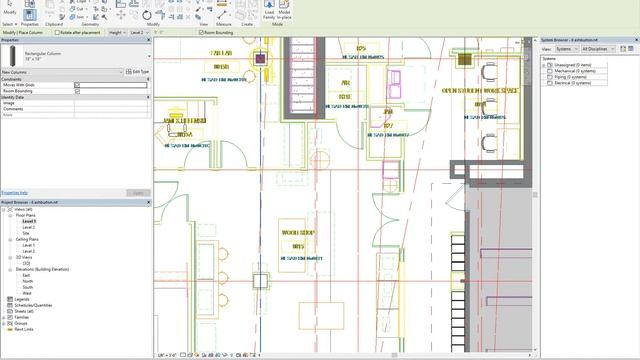Open the Level 2 dropdown in options bar
The width and height of the screenshot is (640, 360).
tap(139, 33)
